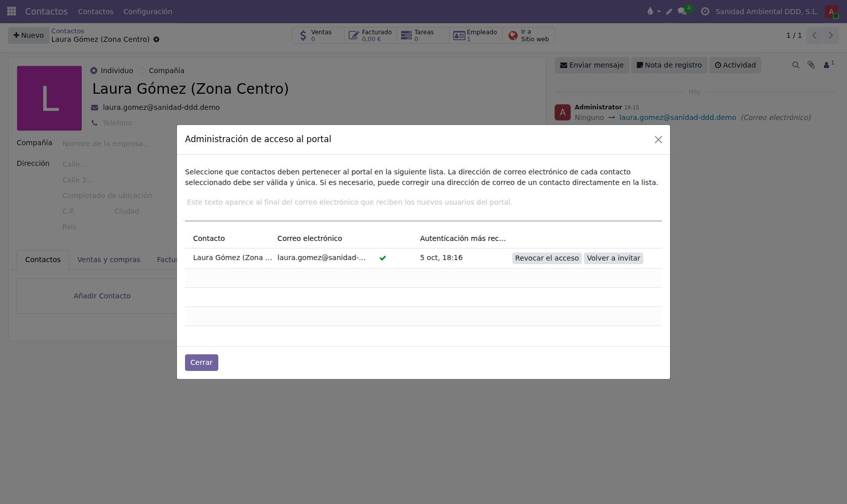847x504 pixels.
Task: Open the activities clock icon in navbar
Action: coord(705,11)
